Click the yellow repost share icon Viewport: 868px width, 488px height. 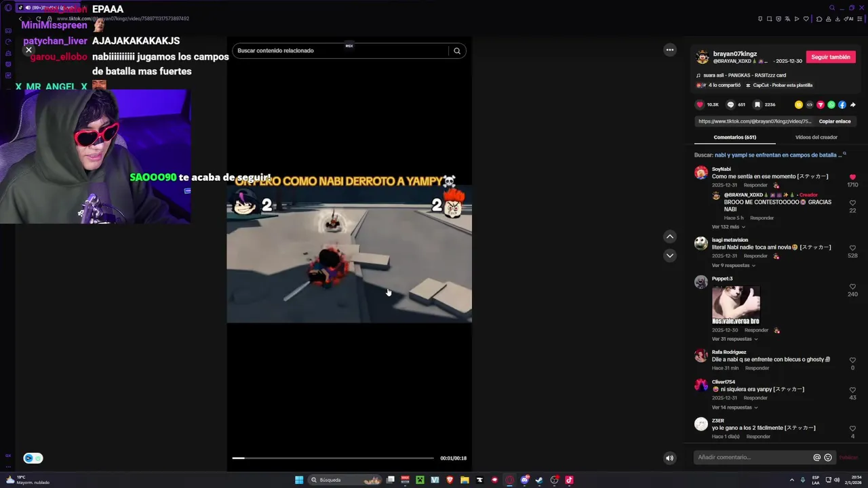tap(799, 104)
